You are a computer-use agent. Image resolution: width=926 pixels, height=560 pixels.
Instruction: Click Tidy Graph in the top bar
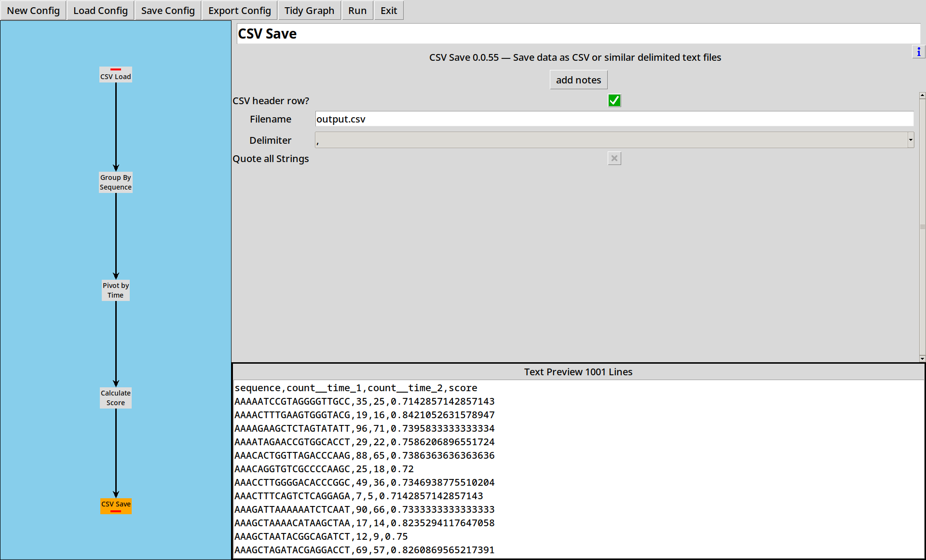click(x=309, y=11)
